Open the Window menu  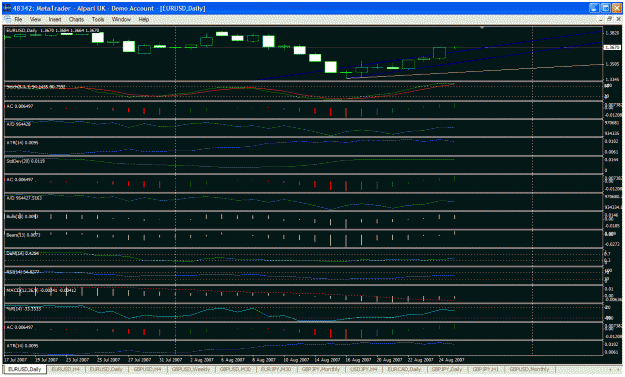point(121,19)
